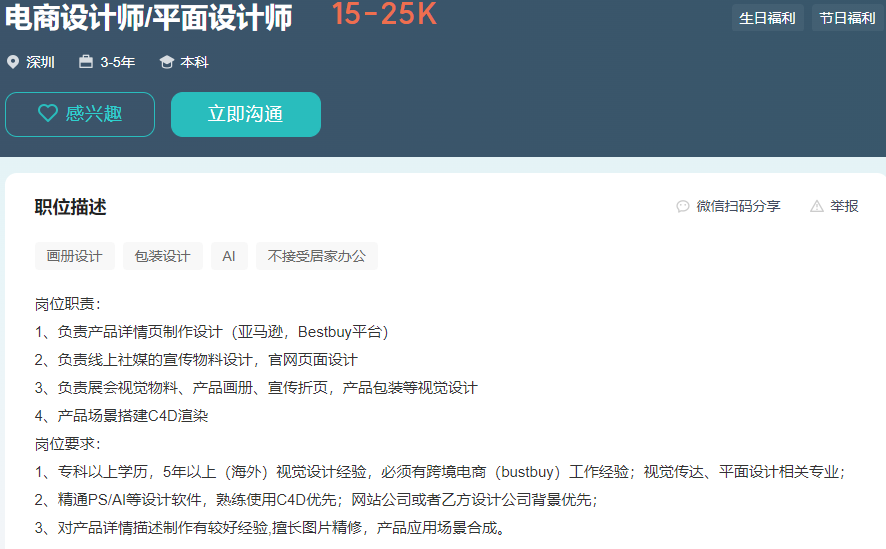
Task: Select the 节日福利 benefit tag
Action: 848,18
